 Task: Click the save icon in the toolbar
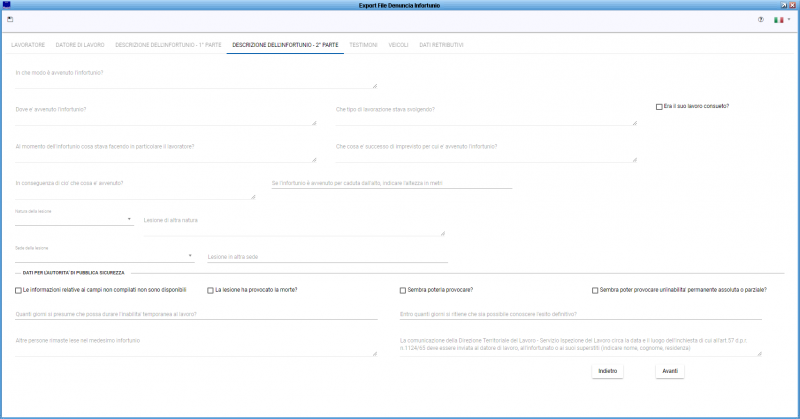click(10, 19)
